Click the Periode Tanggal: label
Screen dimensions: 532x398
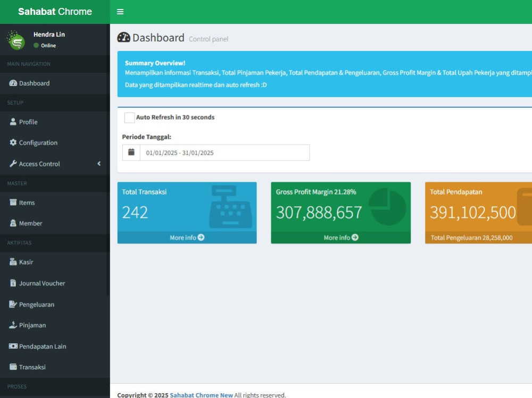pos(147,137)
